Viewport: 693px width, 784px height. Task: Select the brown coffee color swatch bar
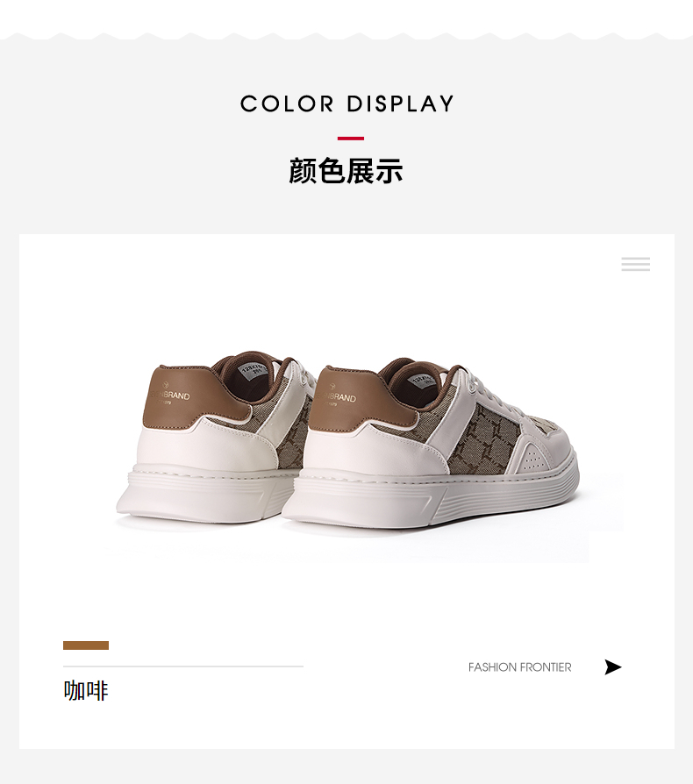[x=86, y=645]
